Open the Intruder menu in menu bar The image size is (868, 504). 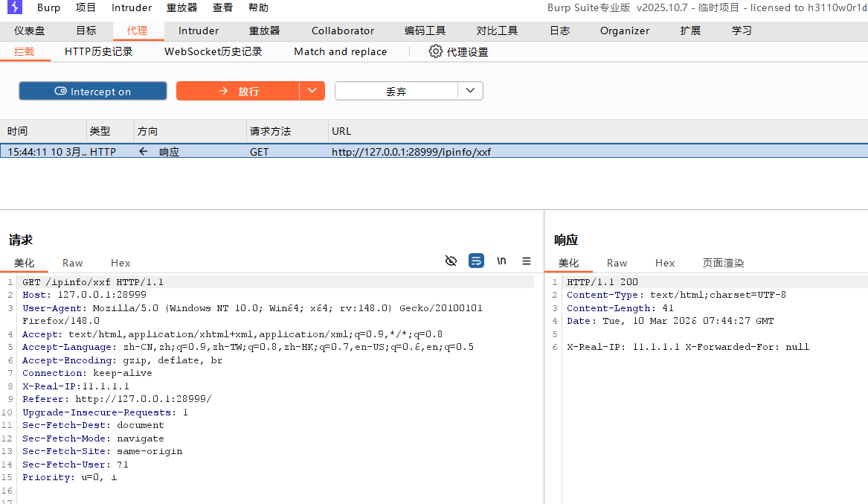[x=132, y=7]
